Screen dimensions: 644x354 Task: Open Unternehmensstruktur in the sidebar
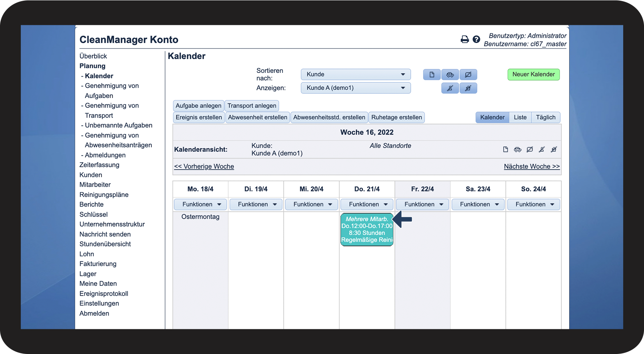[112, 224]
